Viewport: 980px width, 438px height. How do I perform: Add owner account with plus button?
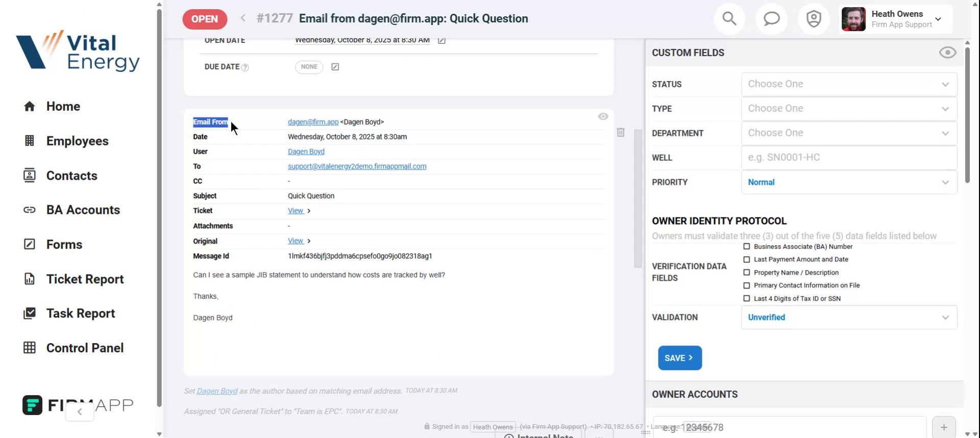click(x=944, y=427)
